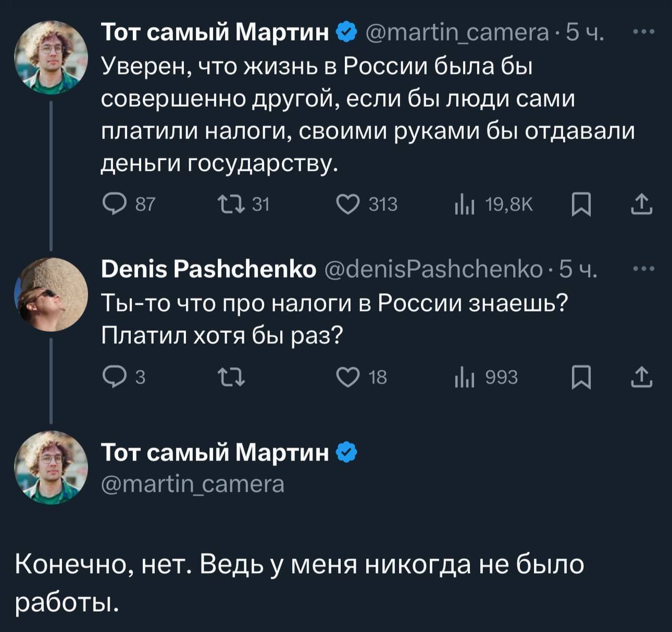The height and width of the screenshot is (632, 672).
Task: Share Martin's first tweet
Action: [x=642, y=204]
